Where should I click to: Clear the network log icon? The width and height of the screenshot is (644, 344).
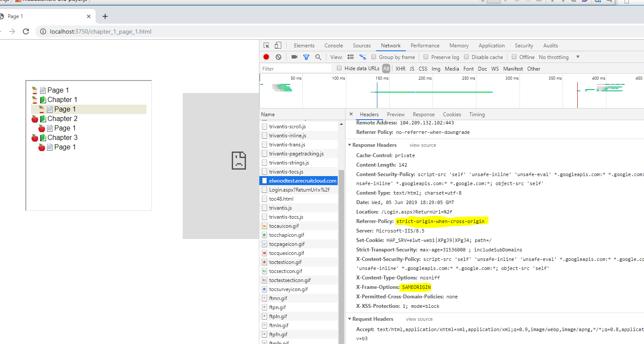278,57
